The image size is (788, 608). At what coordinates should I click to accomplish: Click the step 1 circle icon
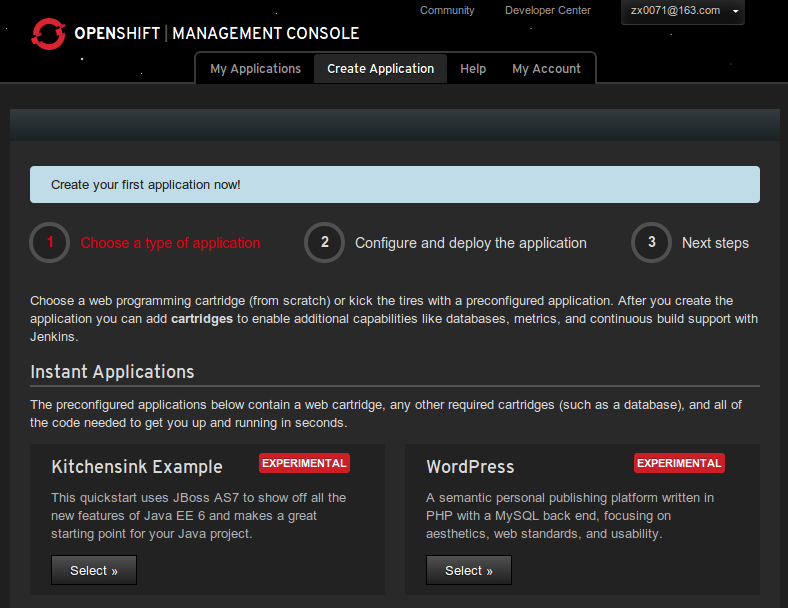point(50,242)
